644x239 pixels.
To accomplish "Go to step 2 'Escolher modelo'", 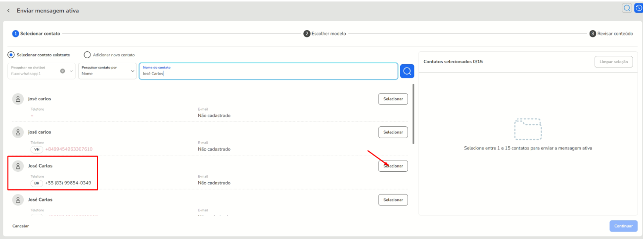I will pos(325,34).
